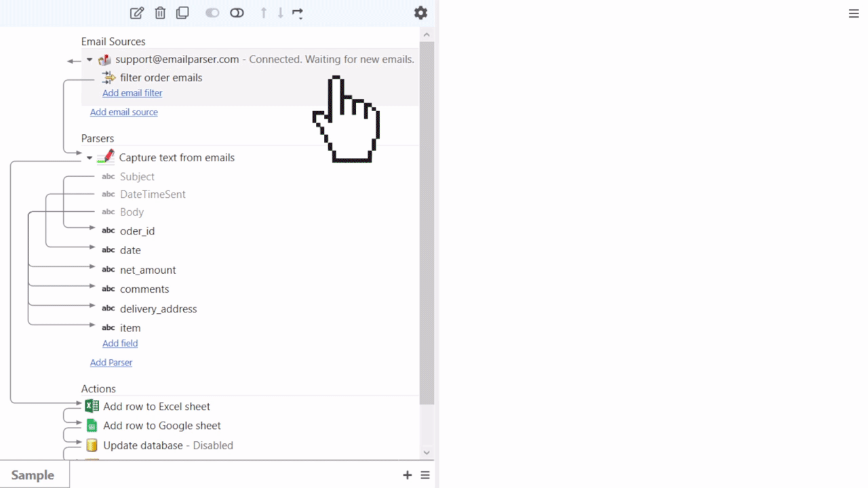Collapse 'Capture text from emails' parser

tap(90, 158)
